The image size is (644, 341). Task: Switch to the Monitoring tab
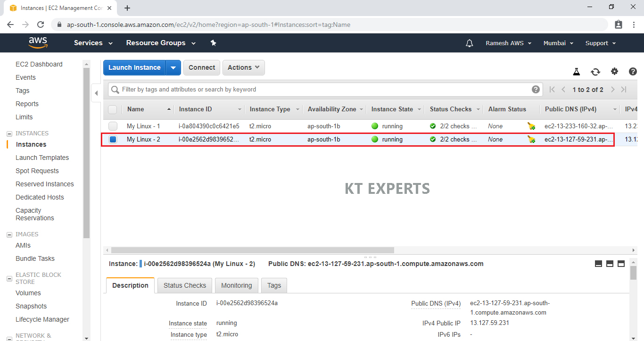(237, 285)
